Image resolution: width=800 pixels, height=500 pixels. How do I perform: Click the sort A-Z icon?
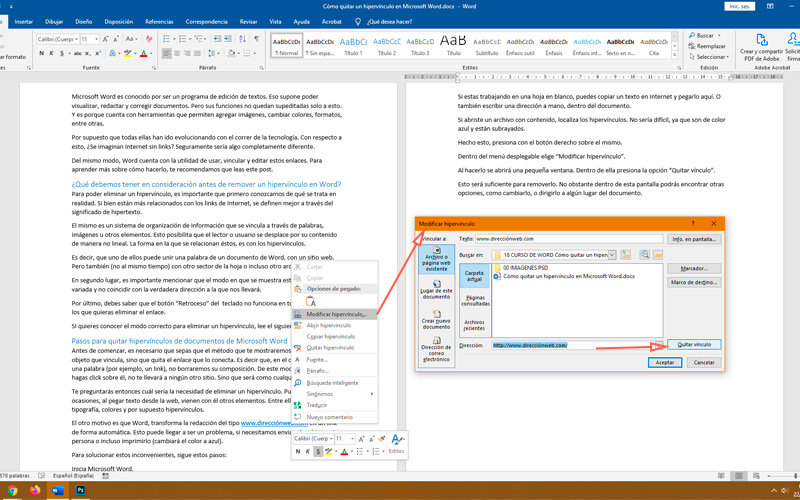click(x=242, y=39)
